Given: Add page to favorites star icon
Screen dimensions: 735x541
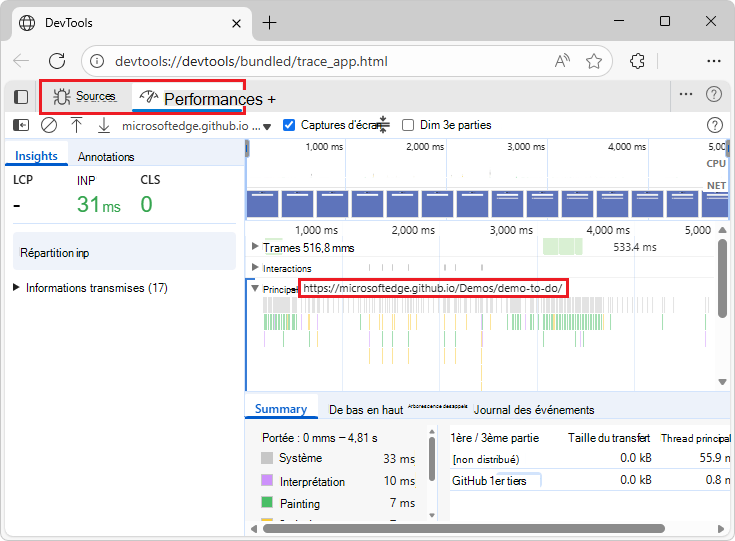Looking at the screenshot, I should (x=594, y=61).
